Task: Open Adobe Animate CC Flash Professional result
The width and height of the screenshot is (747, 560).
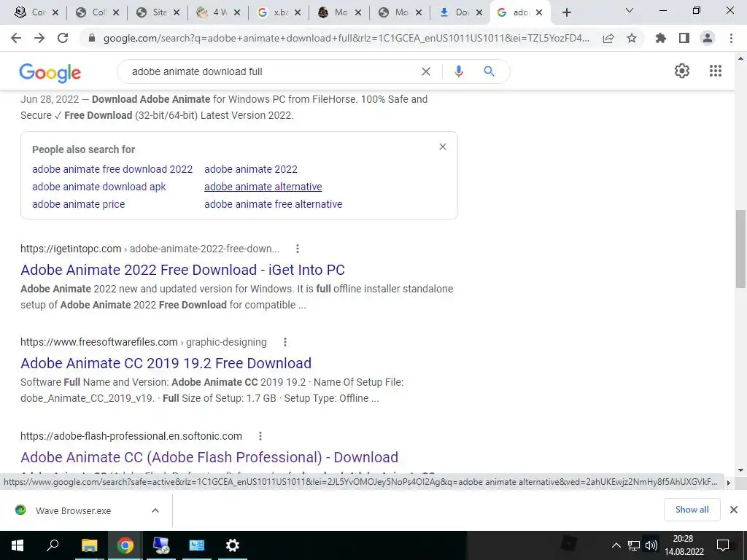Action: 209,457
